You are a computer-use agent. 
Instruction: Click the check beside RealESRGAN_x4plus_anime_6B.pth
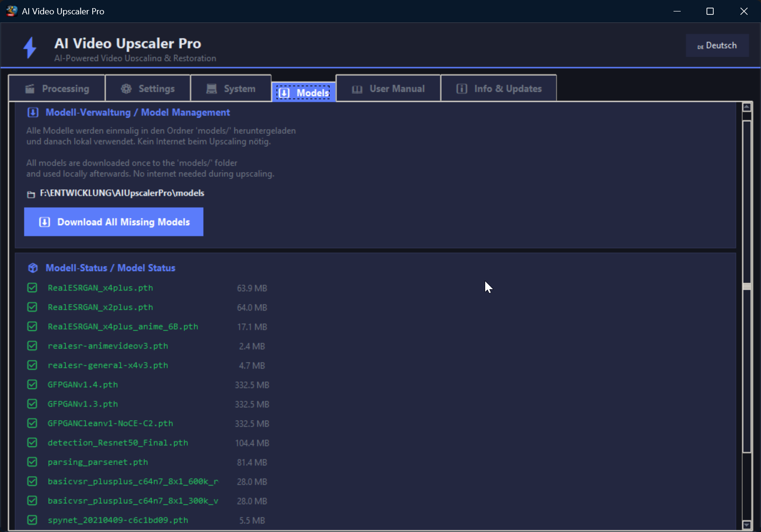coord(32,326)
